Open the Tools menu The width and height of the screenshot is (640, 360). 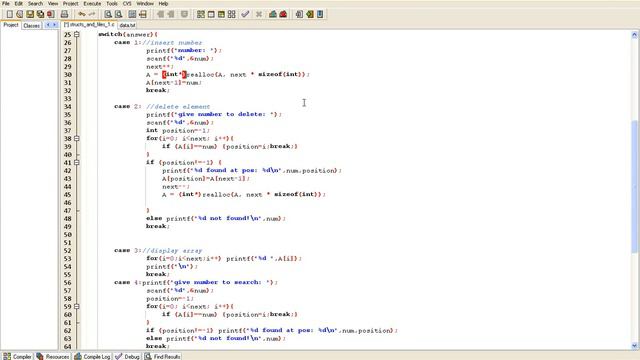click(112, 3)
